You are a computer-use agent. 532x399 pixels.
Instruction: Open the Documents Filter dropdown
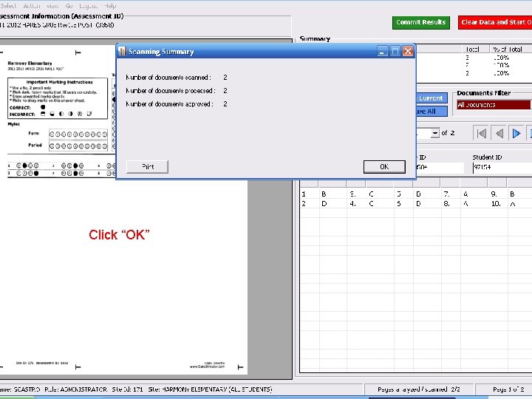coord(494,105)
